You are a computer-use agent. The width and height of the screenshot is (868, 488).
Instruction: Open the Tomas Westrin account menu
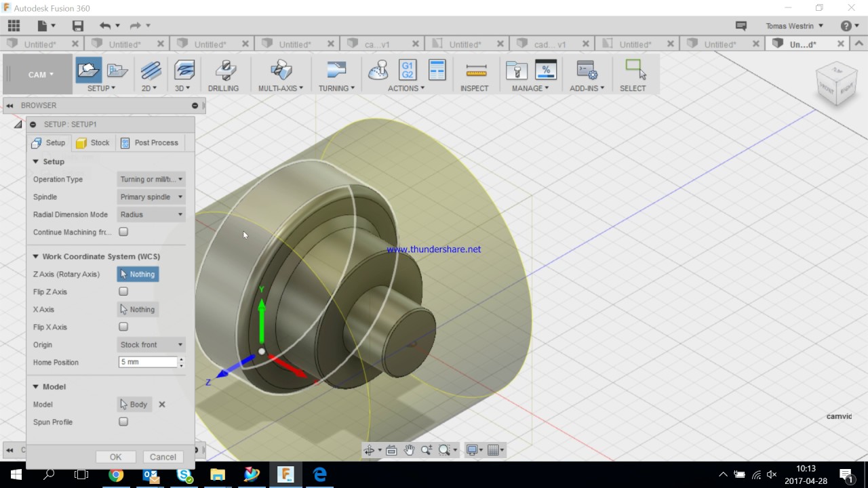(x=794, y=26)
